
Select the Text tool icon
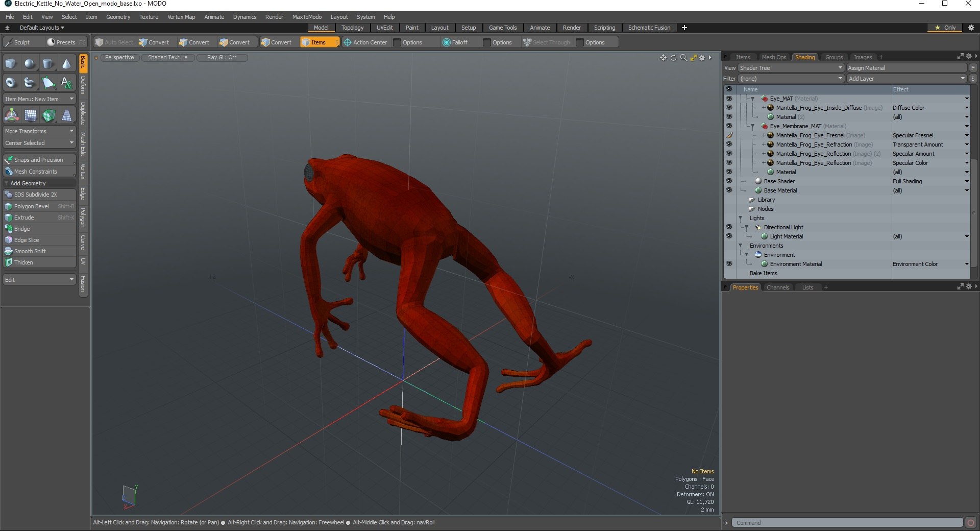(x=66, y=82)
